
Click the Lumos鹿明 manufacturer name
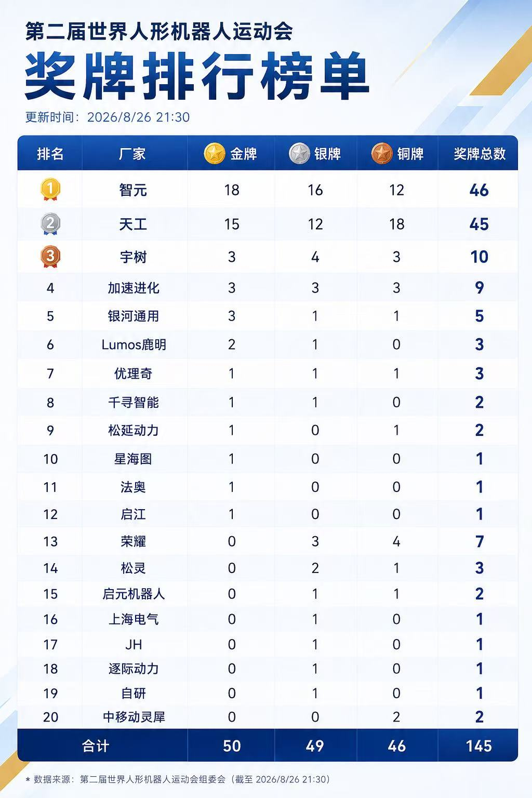coord(134,345)
